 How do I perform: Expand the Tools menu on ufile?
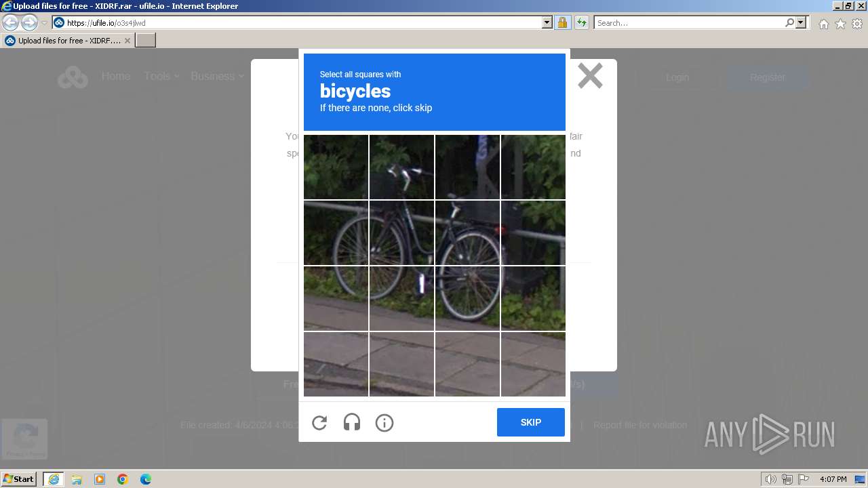(161, 76)
